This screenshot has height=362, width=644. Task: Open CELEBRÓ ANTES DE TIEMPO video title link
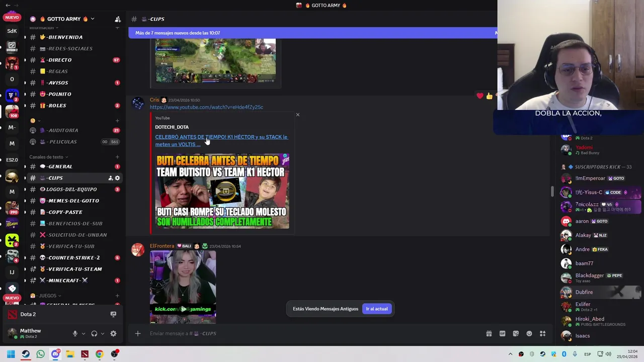(x=221, y=140)
